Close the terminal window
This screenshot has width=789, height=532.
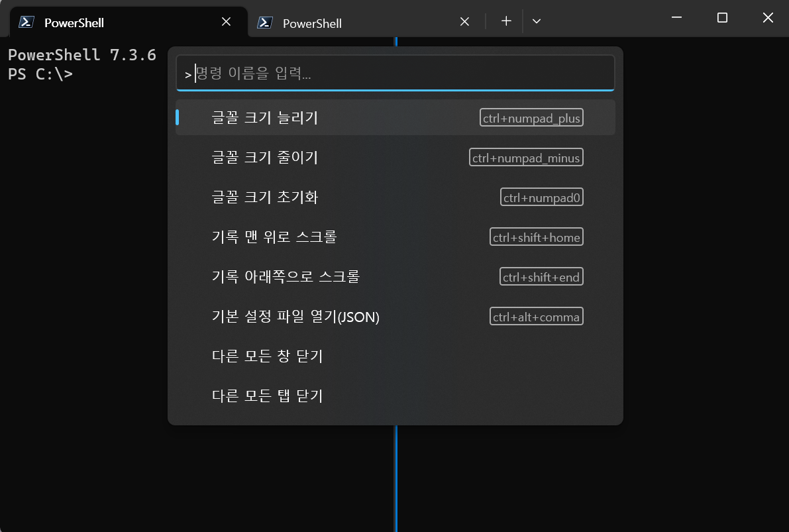[x=768, y=18]
